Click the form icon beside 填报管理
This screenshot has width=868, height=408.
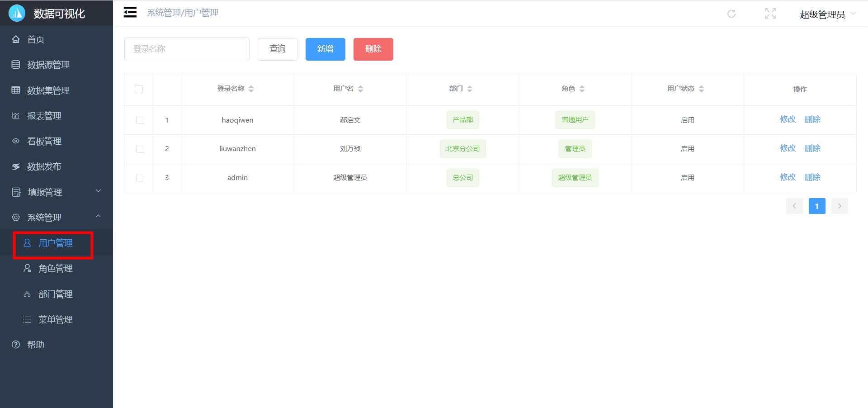16,192
